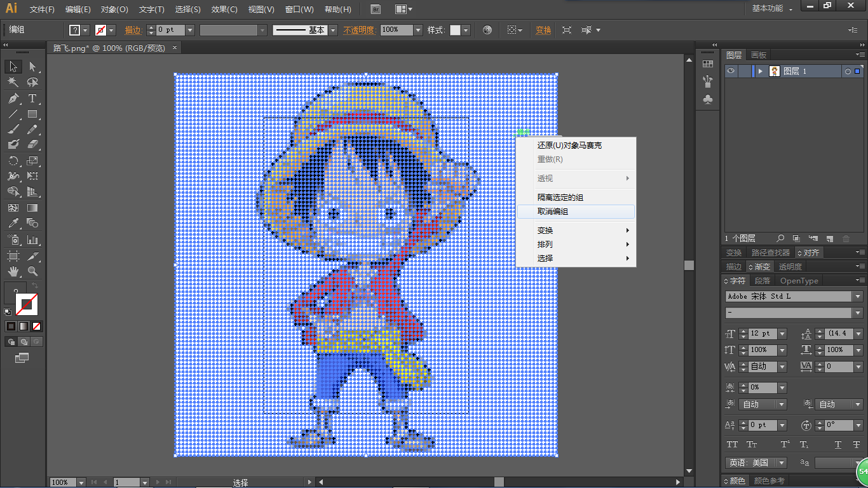Select the Rotate tool
This screenshot has height=488, width=868.
coord(13,161)
